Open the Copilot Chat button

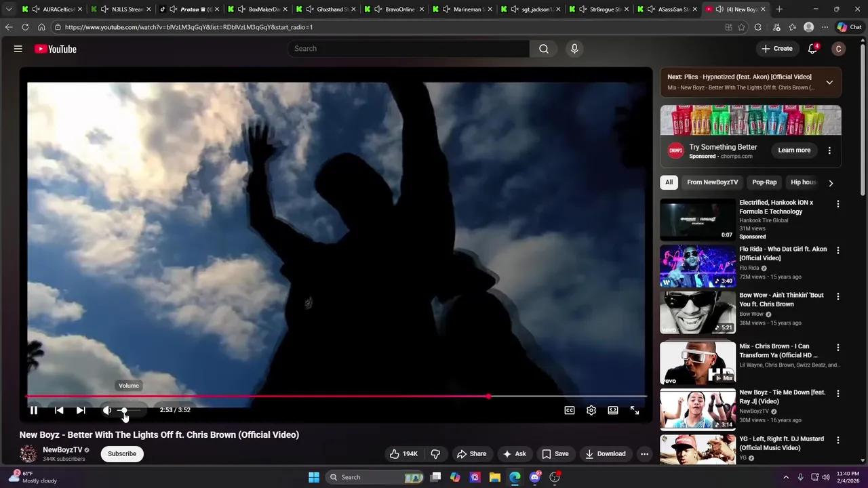click(x=849, y=27)
